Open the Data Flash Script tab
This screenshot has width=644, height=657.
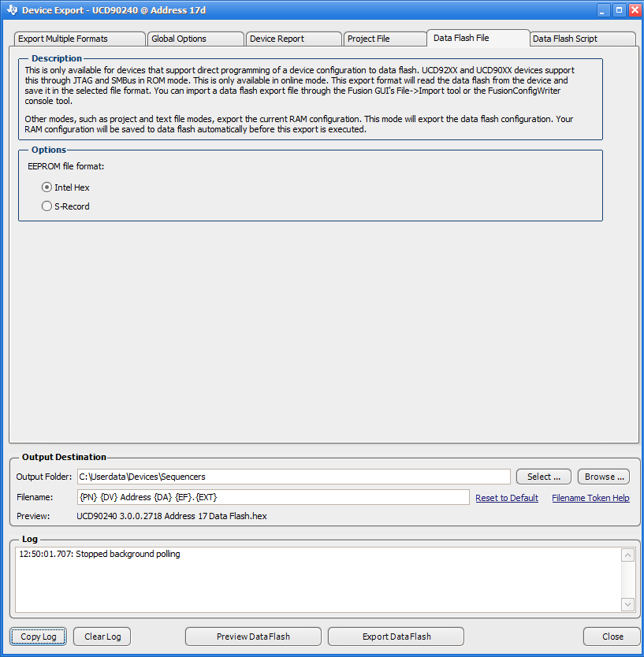coord(581,38)
